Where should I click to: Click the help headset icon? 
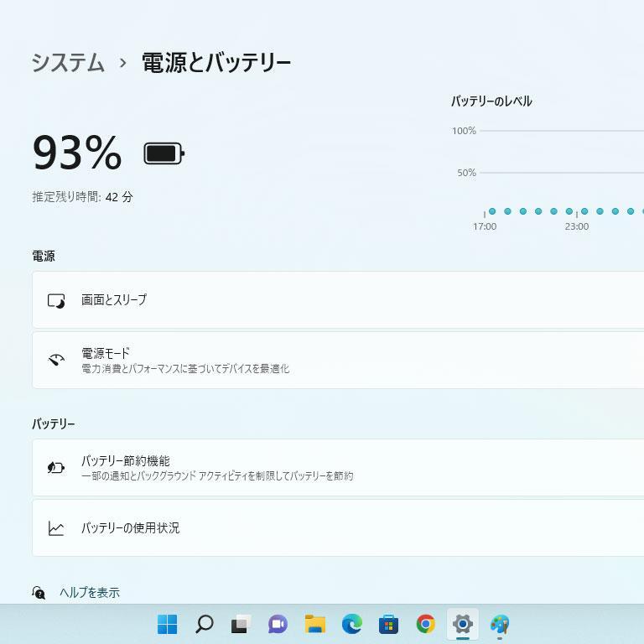click(39, 592)
